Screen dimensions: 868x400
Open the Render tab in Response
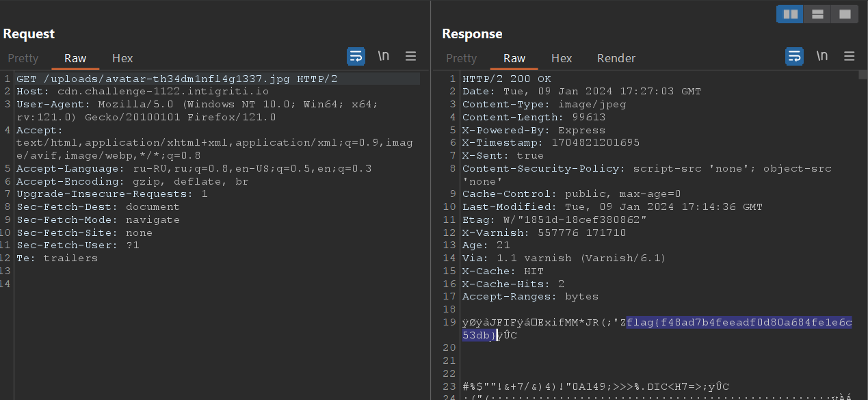[616, 58]
